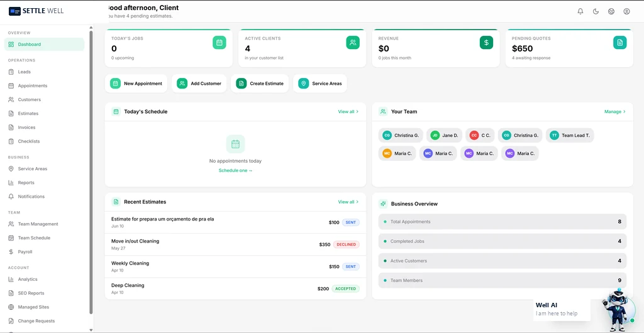Open Estimates in the sidebar
The image size is (644, 333).
click(45, 114)
